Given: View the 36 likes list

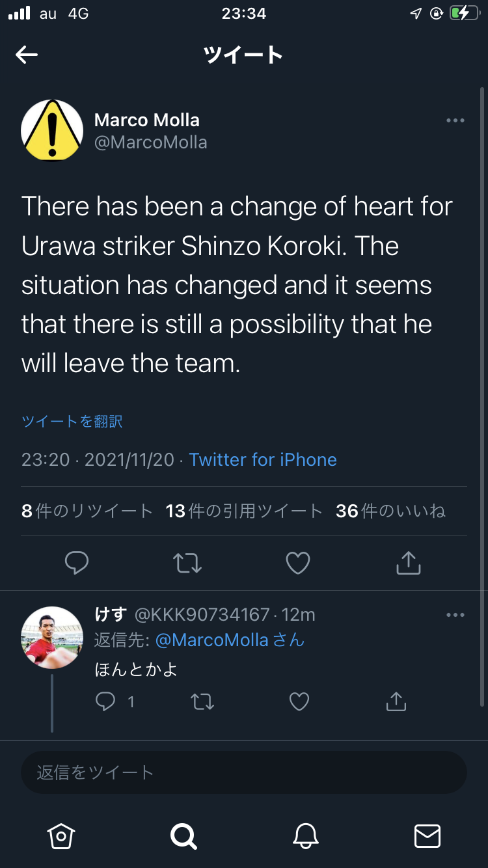Looking at the screenshot, I should 390,511.
